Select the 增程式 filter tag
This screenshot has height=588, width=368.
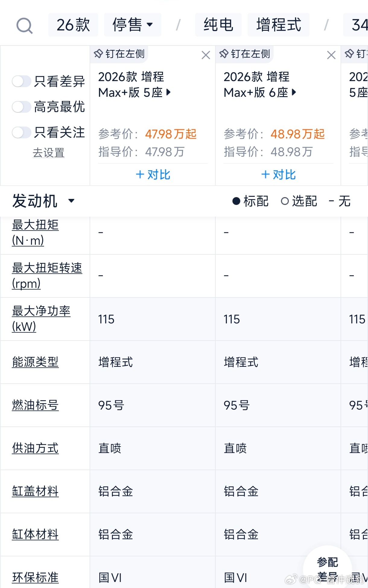[278, 25]
